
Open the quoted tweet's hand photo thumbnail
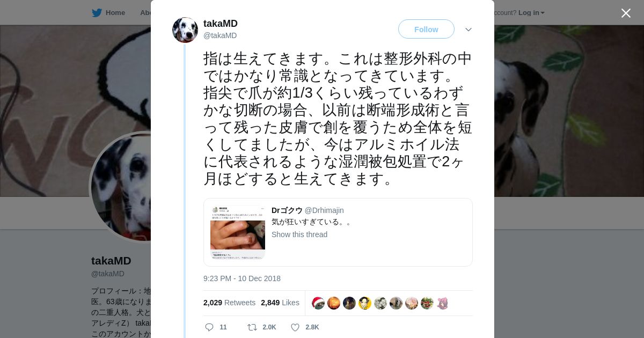coord(238,232)
